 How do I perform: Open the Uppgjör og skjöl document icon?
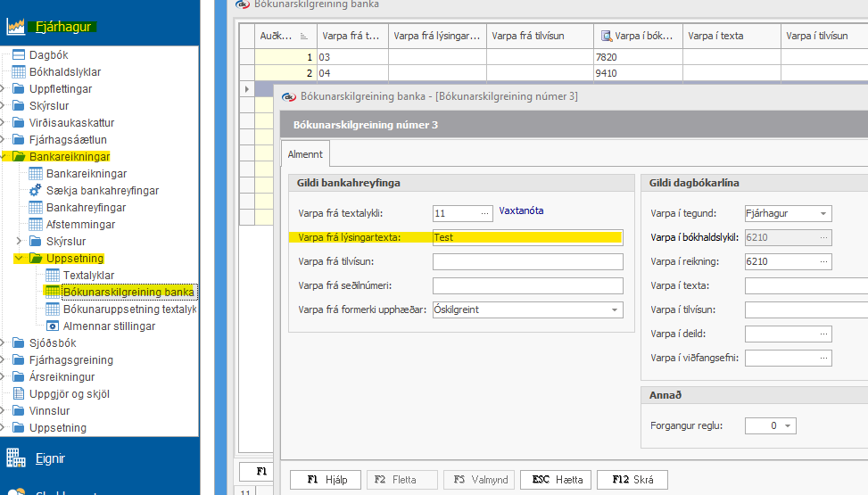[x=19, y=394]
